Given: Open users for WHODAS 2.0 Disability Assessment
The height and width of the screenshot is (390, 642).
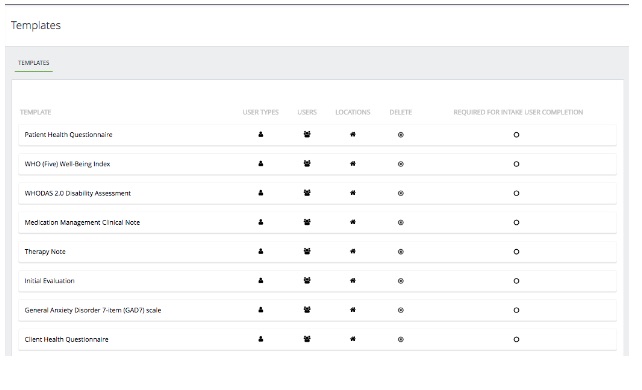Looking at the screenshot, I should (x=307, y=193).
